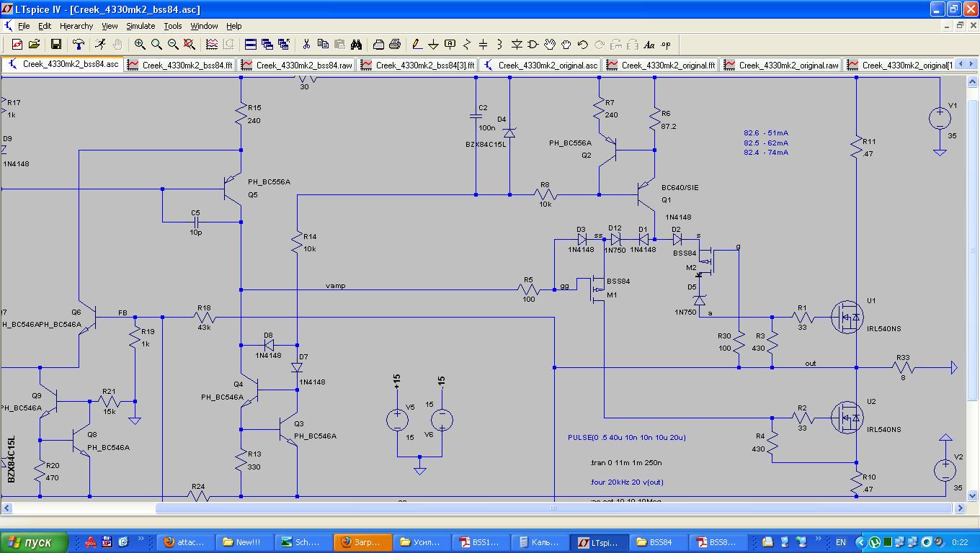
Task: Switch to Creek_4330mk2_bss84.raw tab
Action: (x=297, y=65)
